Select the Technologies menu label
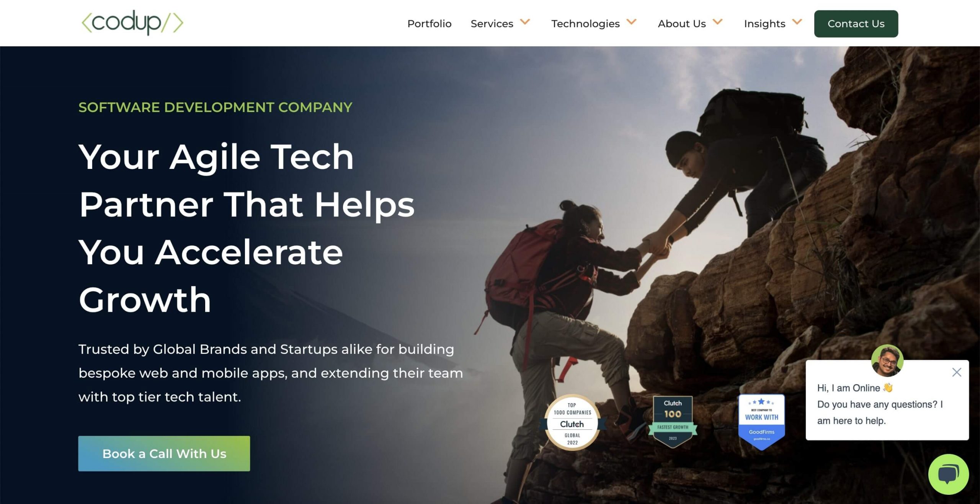The image size is (980, 504). [585, 24]
